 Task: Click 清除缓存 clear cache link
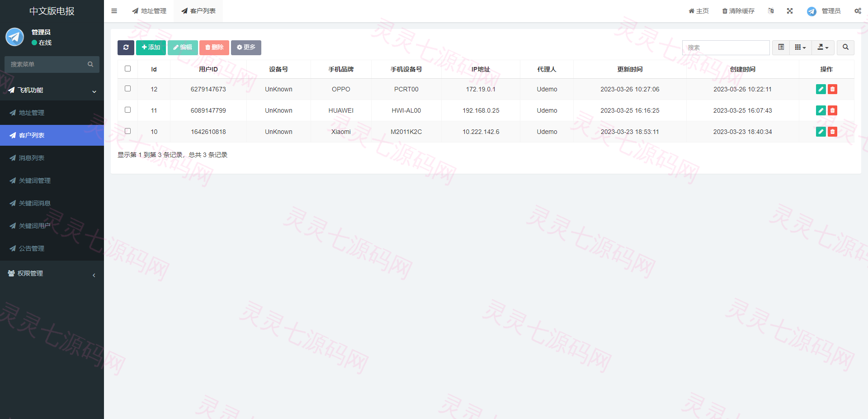click(738, 11)
